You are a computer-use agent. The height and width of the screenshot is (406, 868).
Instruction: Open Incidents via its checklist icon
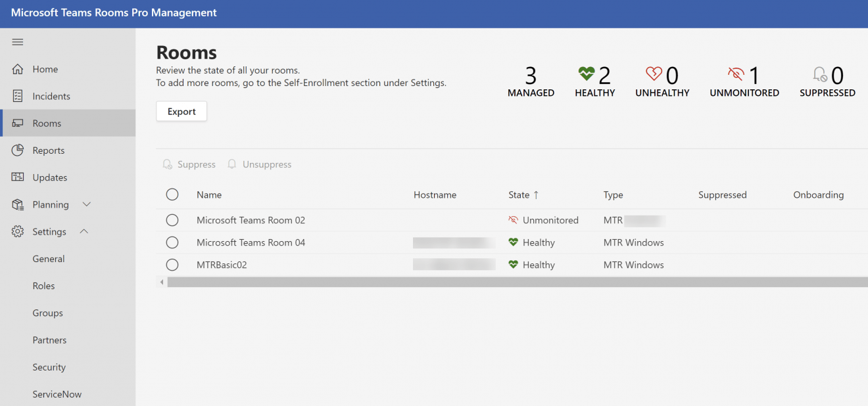pyautogui.click(x=18, y=96)
